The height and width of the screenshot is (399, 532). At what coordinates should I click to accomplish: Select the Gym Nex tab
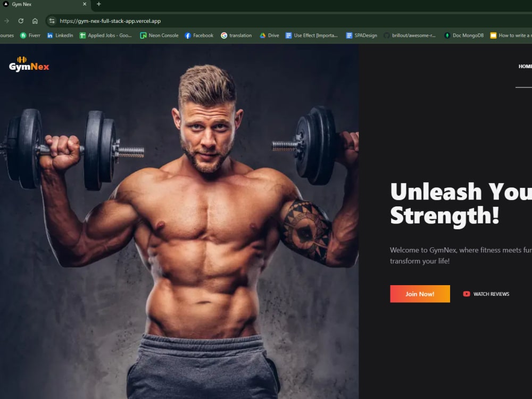pos(45,4)
